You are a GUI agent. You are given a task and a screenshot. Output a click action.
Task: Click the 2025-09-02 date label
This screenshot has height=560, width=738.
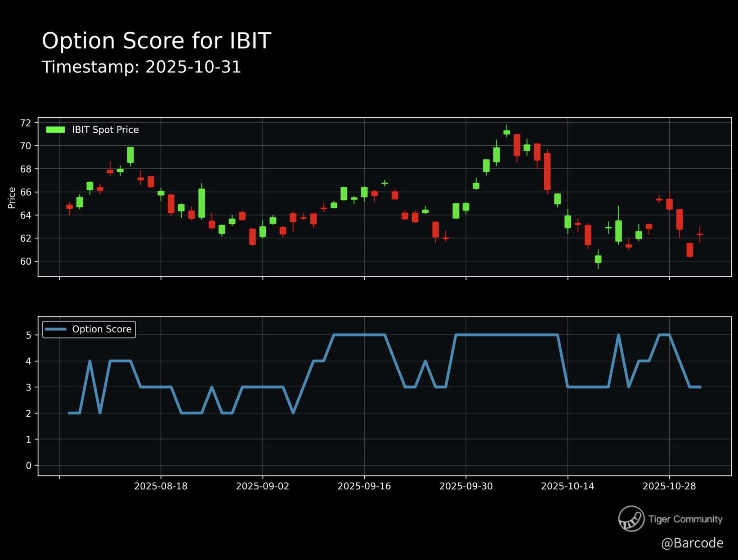click(263, 486)
